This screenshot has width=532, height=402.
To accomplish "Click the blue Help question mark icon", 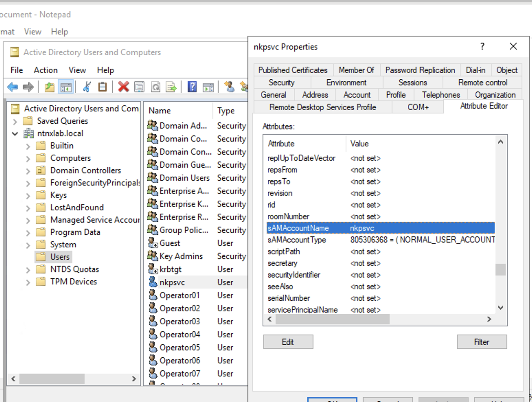I will click(x=192, y=87).
